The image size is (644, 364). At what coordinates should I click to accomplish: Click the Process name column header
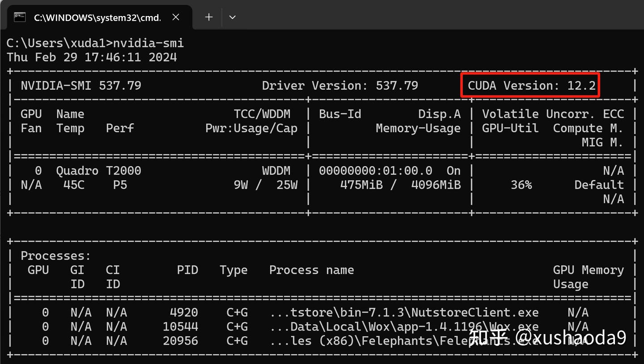[311, 270]
